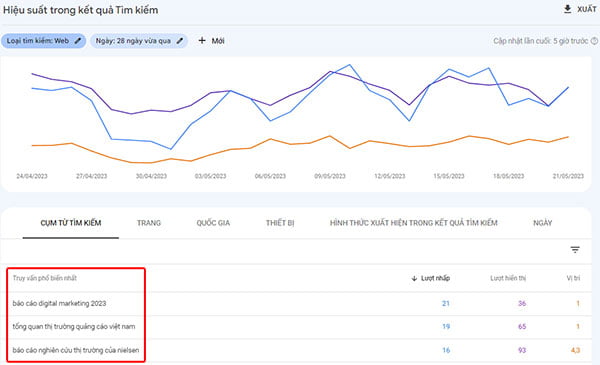Sort by Lượt hiển thị column header

pyautogui.click(x=508, y=278)
